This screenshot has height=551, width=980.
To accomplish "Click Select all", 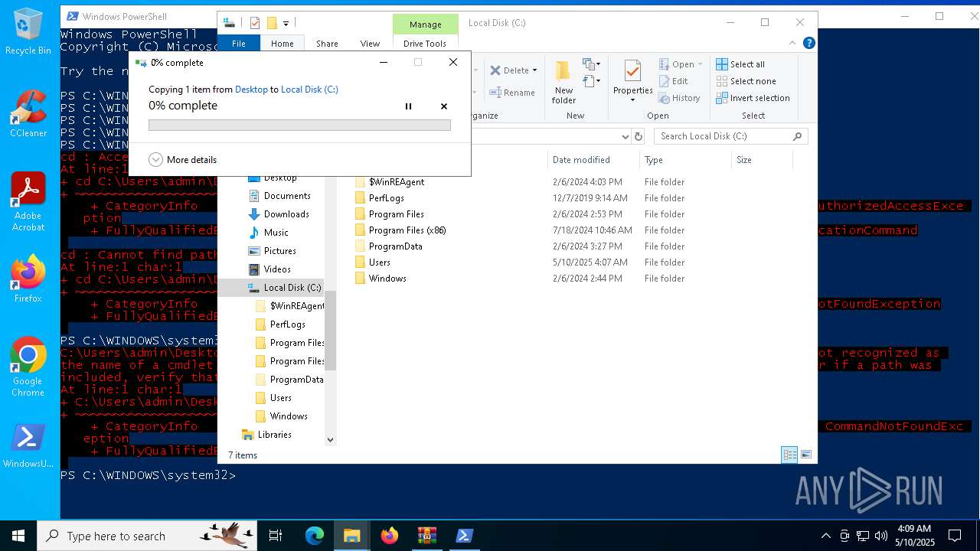I will coord(740,64).
